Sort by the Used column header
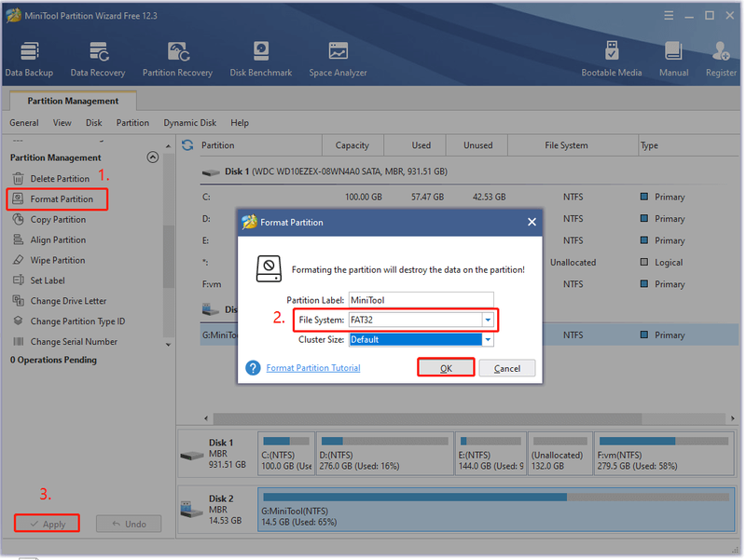 coord(415,145)
